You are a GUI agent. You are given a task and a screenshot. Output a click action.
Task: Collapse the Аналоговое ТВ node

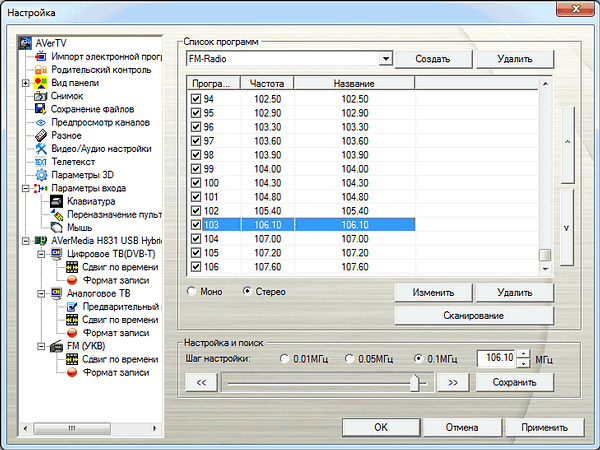tap(41, 293)
